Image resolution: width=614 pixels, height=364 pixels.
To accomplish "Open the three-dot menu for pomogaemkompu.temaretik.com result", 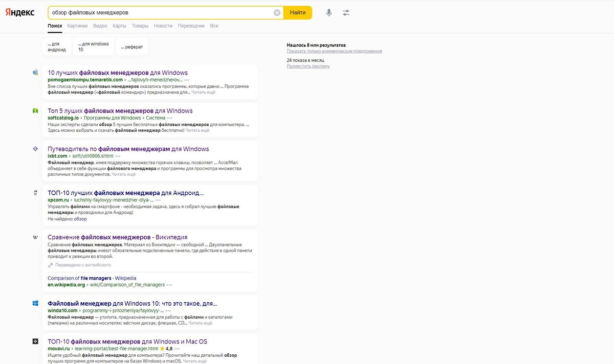I will click(x=187, y=80).
